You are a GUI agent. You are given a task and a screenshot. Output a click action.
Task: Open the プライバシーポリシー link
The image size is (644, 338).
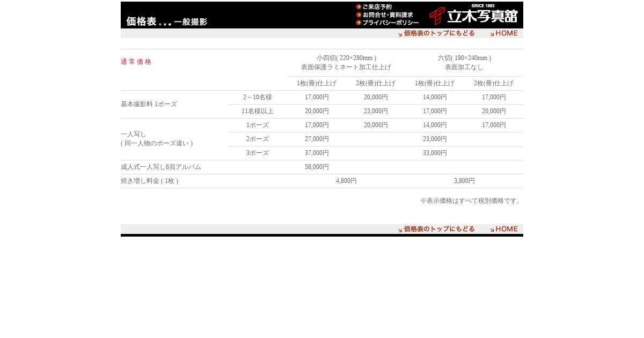[387, 23]
